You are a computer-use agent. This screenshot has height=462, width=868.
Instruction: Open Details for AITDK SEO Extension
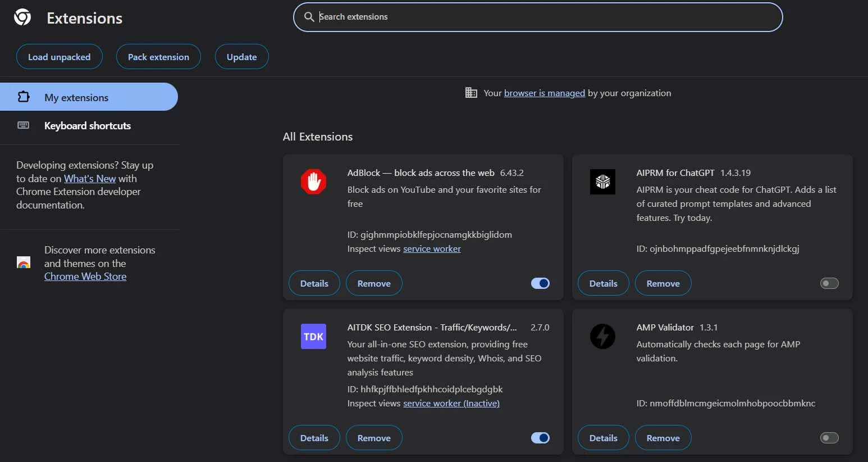point(314,438)
